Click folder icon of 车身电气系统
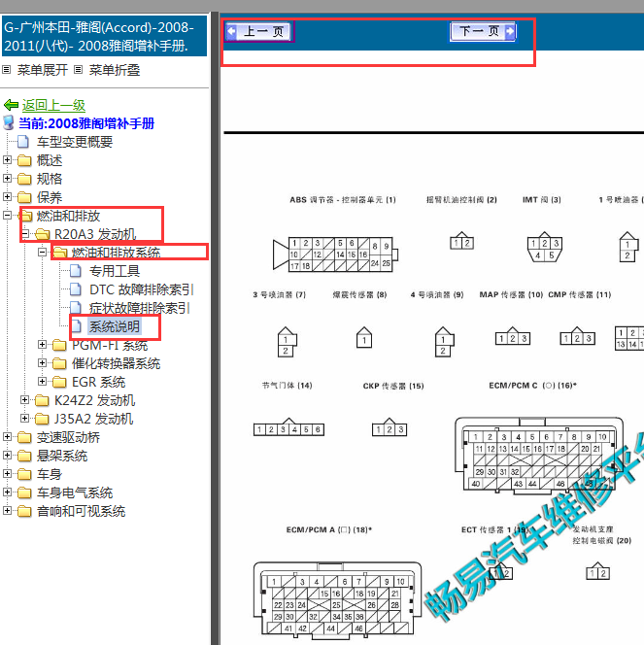This screenshot has height=645, width=644. coord(24,492)
